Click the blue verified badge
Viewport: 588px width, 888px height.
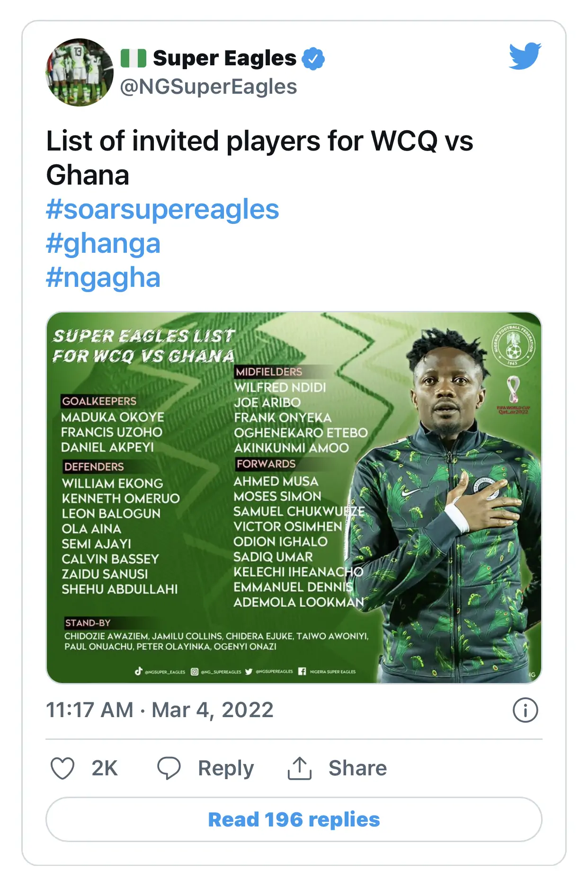[x=313, y=59]
